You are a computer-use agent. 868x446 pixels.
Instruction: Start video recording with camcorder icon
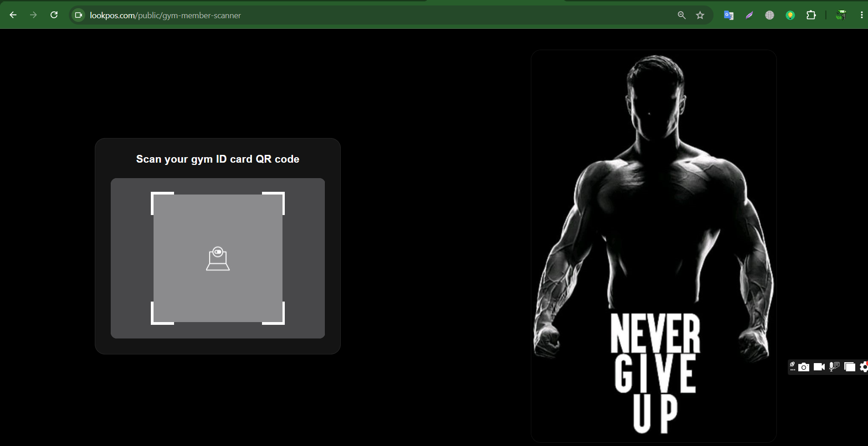(x=819, y=367)
